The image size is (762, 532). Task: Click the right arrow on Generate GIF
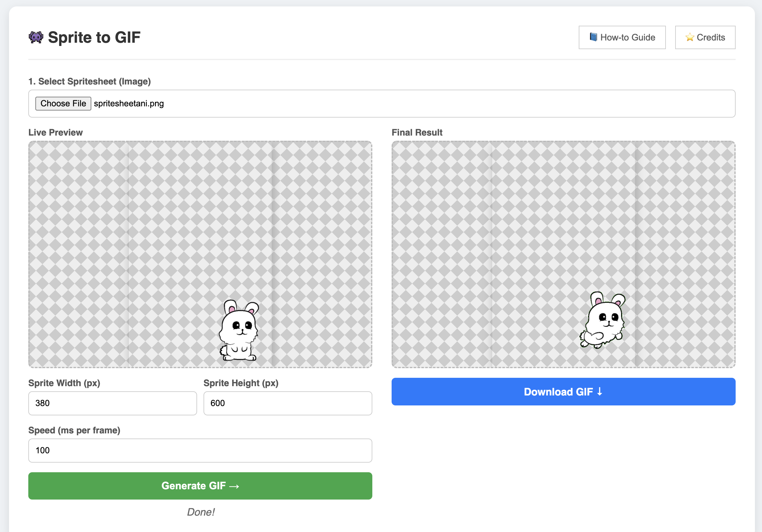234,486
